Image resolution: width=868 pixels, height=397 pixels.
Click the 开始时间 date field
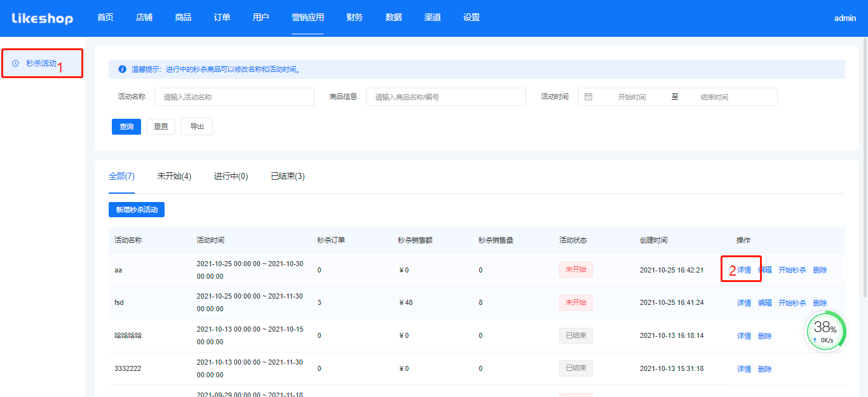[632, 97]
